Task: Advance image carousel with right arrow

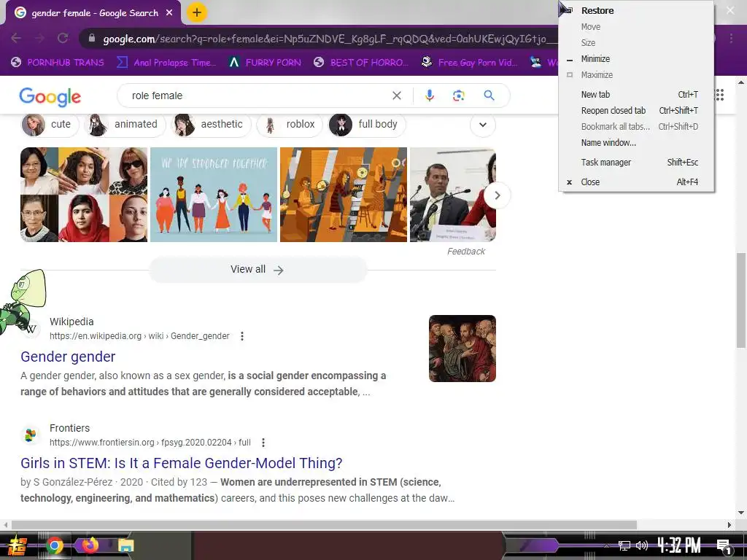Action: click(x=497, y=195)
